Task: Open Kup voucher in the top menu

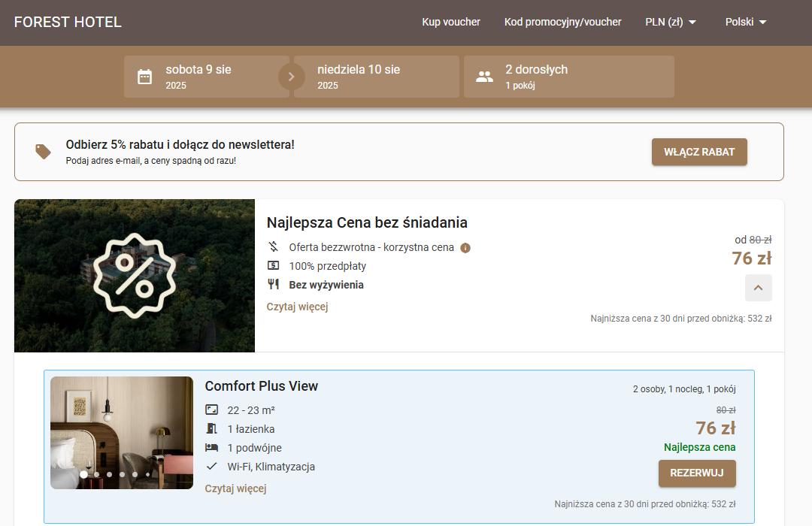Action: (451, 23)
